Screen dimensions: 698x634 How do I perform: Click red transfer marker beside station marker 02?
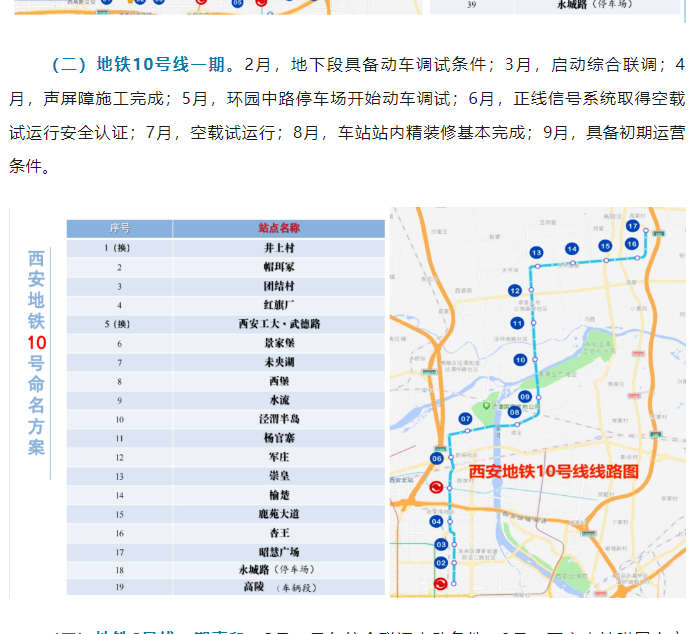pos(440,584)
